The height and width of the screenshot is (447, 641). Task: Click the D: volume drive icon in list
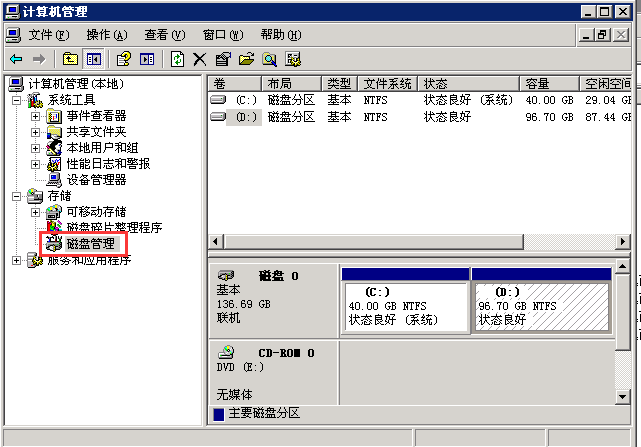tap(218, 117)
